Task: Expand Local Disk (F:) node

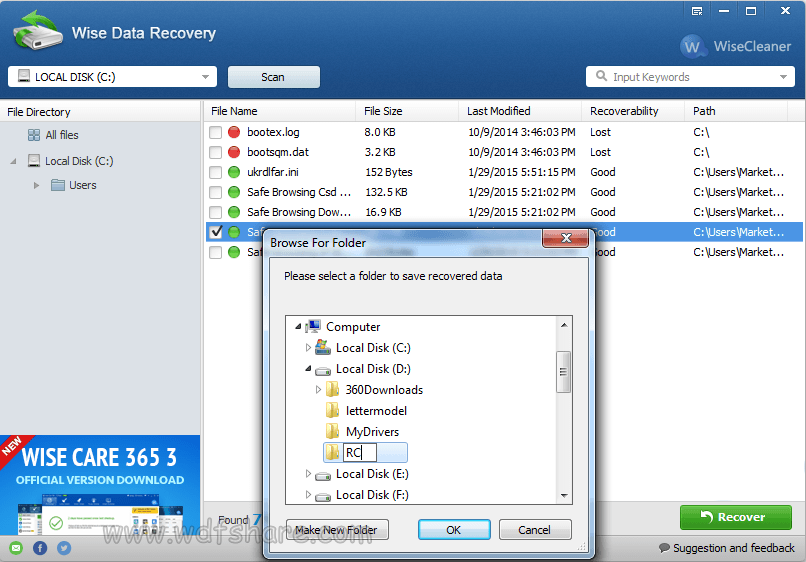Action: click(x=308, y=495)
